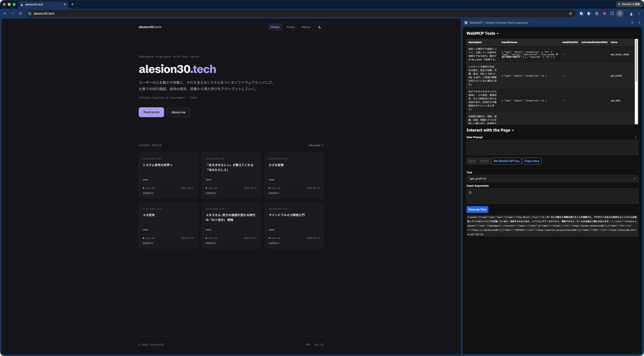
Task: Click Execute Tool button
Action: 477,209
